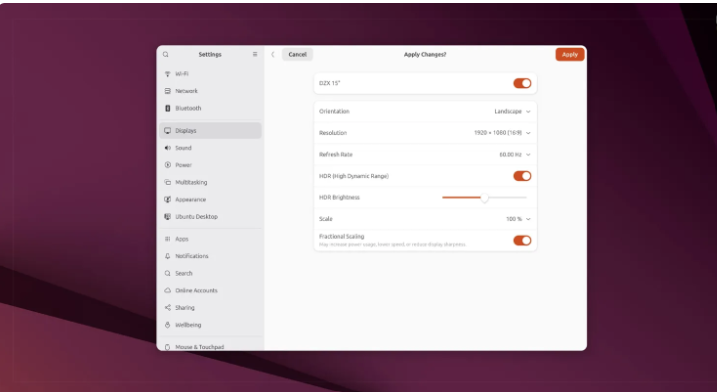Open the Settings hamburger menu
The height and width of the screenshot is (392, 717).
pyautogui.click(x=255, y=54)
